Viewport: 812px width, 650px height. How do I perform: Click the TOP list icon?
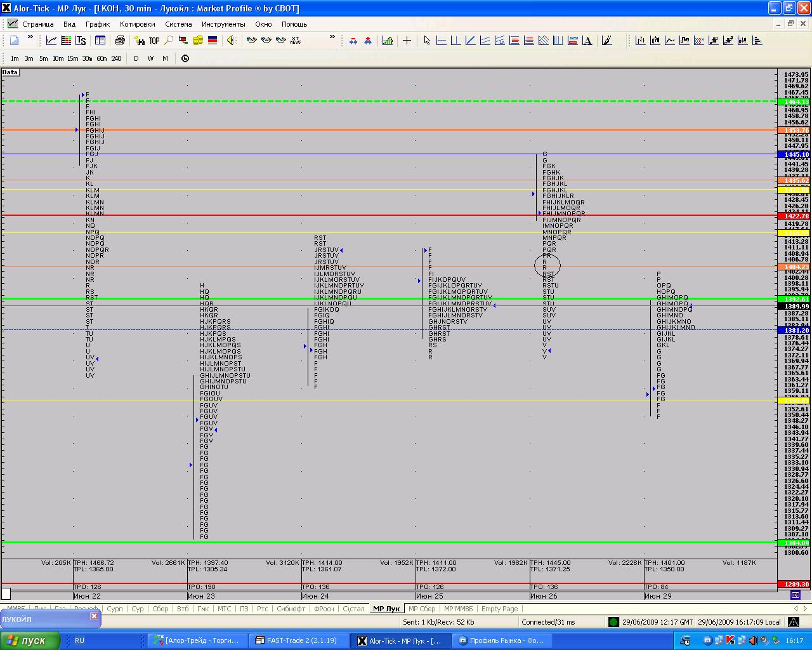(154, 41)
